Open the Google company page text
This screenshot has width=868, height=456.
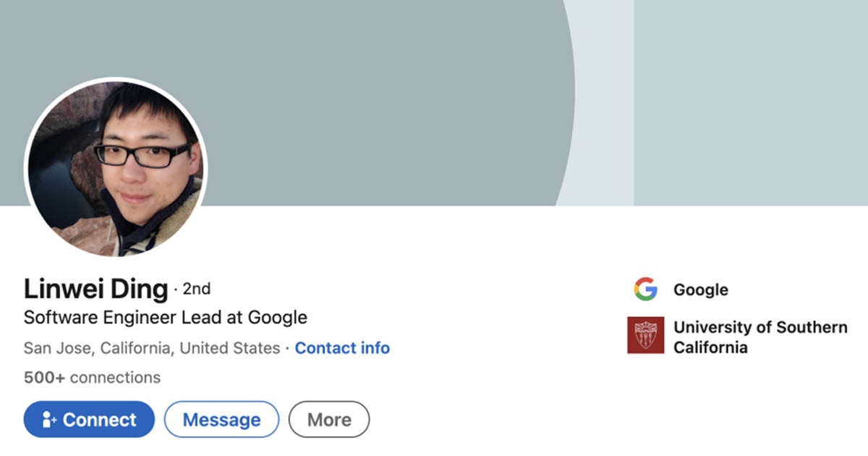point(700,290)
